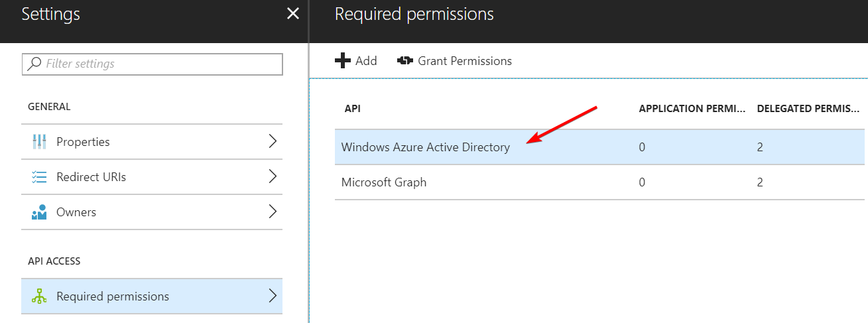Expand the Owners chevron
This screenshot has height=323, width=868.
click(272, 212)
